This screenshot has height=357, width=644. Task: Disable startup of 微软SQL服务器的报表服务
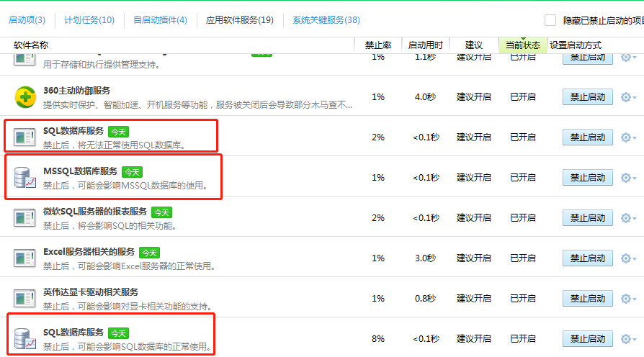tap(588, 218)
